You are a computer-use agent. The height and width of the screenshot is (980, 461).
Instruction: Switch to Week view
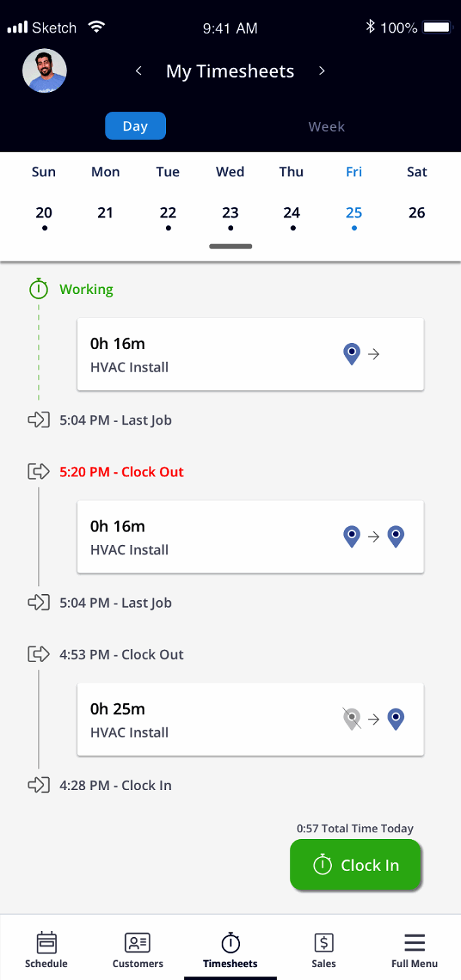click(326, 127)
